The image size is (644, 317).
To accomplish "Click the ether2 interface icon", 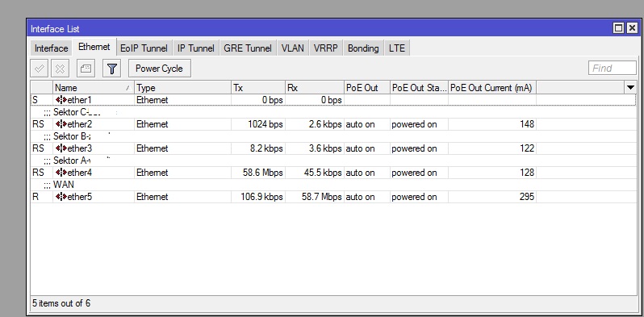I will coord(61,124).
